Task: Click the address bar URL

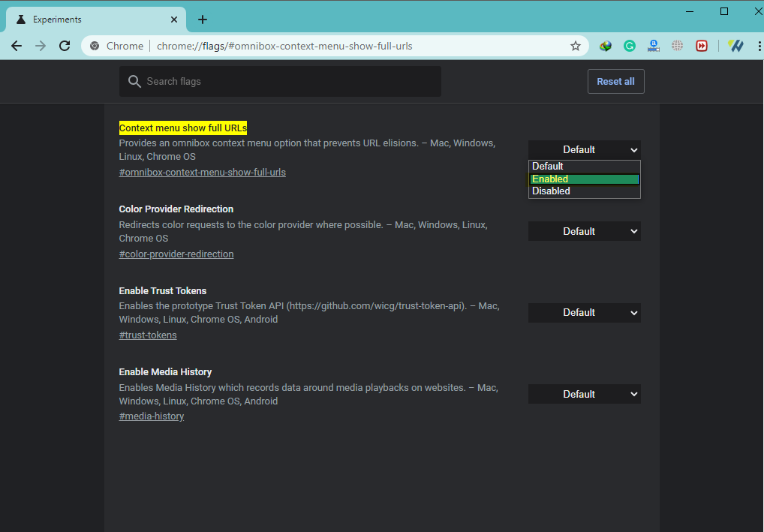Action: pyautogui.click(x=284, y=46)
